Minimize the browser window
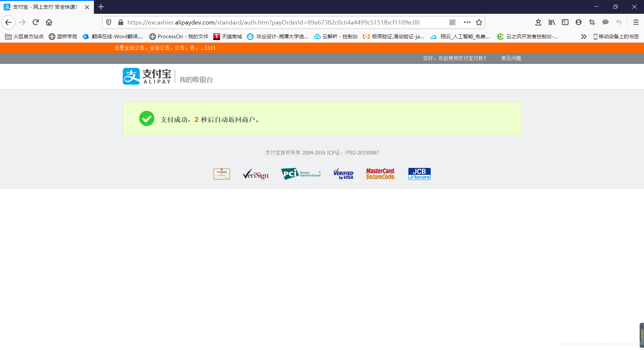This screenshot has height=350, width=644. (596, 7)
